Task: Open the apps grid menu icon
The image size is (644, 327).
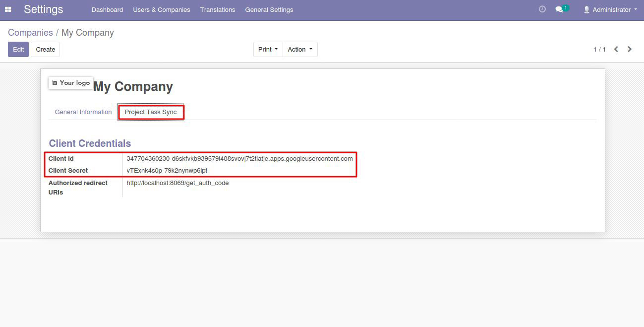Action: click(8, 9)
